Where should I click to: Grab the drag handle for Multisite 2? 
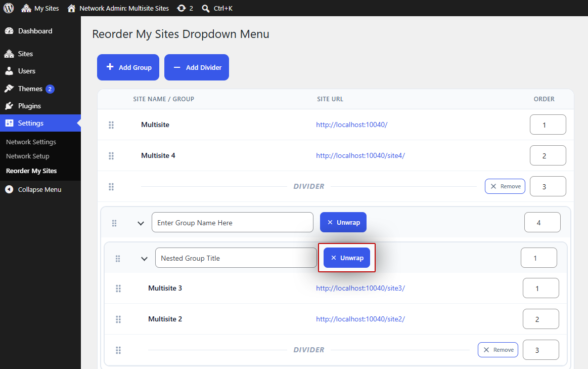(x=118, y=319)
